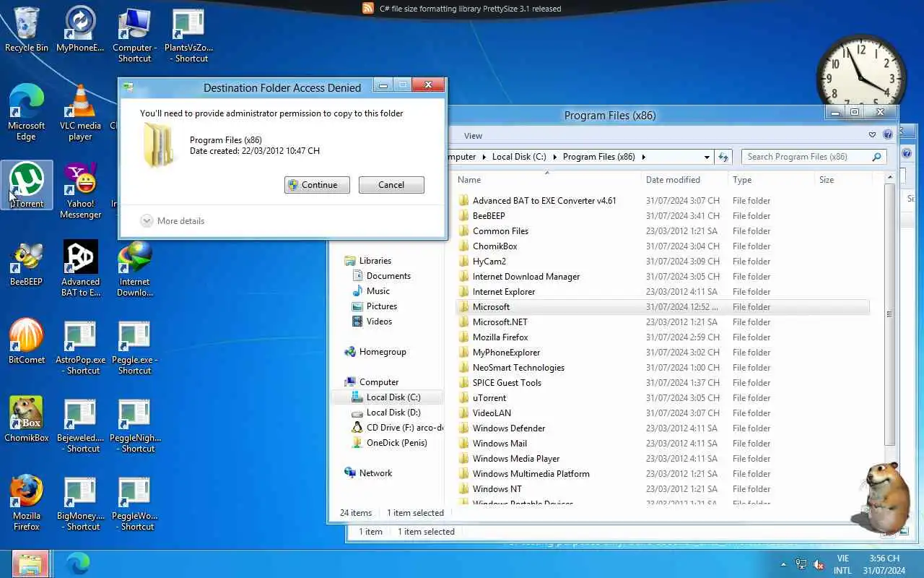Open the address bar history dropdown

click(707, 157)
